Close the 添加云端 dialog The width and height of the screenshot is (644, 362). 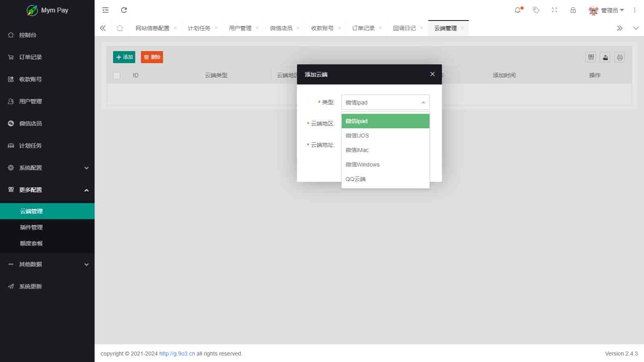[432, 74]
